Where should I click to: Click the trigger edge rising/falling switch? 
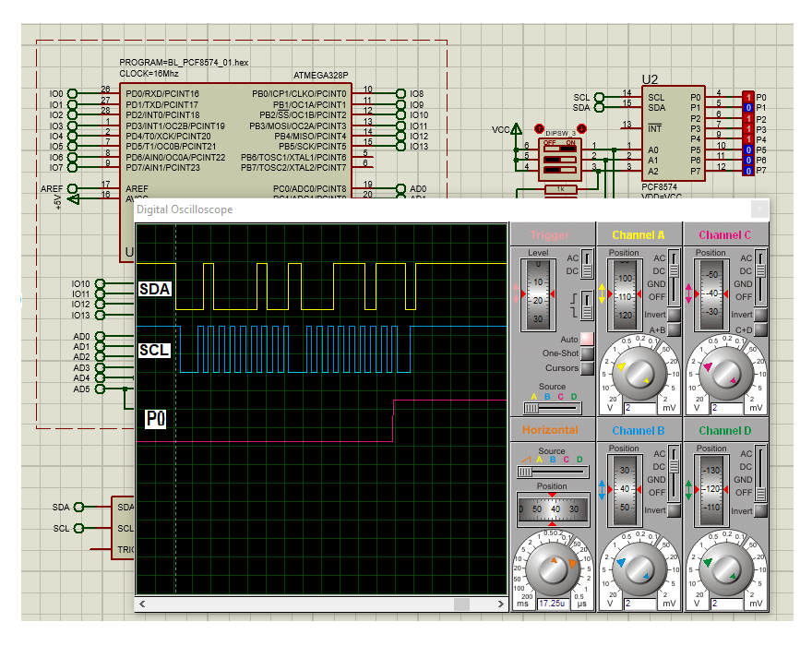(587, 305)
